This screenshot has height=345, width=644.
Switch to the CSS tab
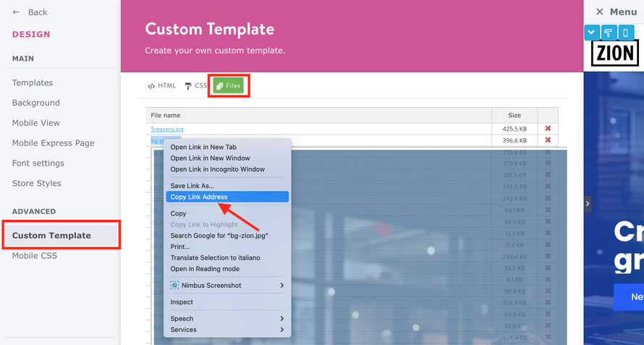pos(196,86)
